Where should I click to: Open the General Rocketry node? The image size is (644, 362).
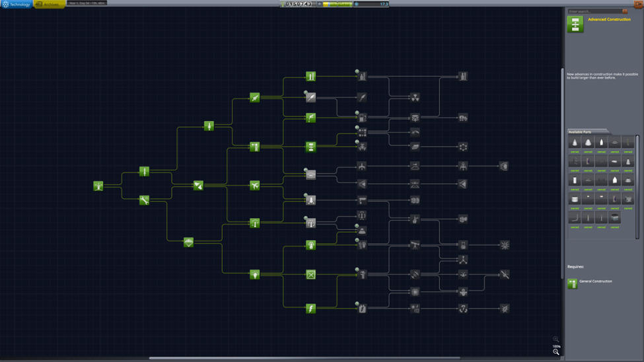click(x=209, y=126)
